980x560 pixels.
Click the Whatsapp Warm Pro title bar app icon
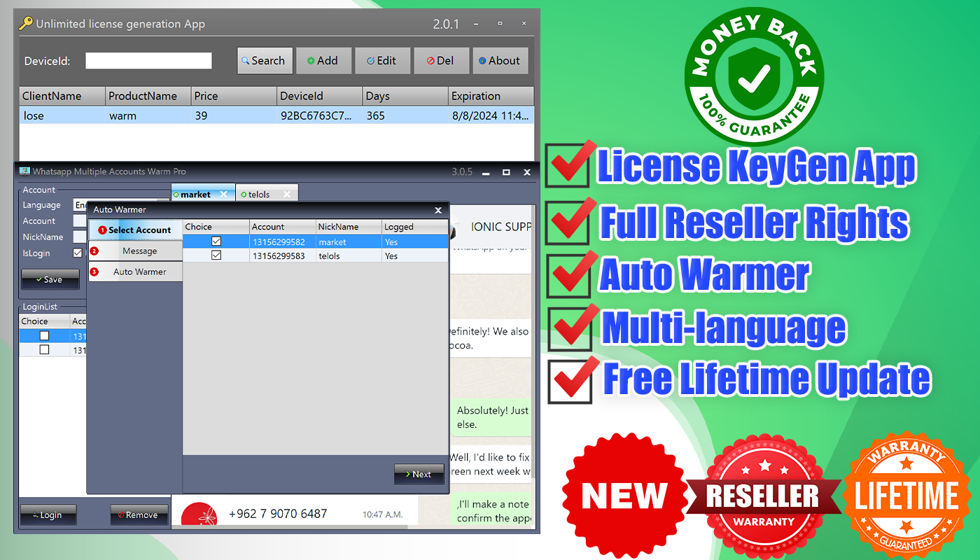pos(24,171)
